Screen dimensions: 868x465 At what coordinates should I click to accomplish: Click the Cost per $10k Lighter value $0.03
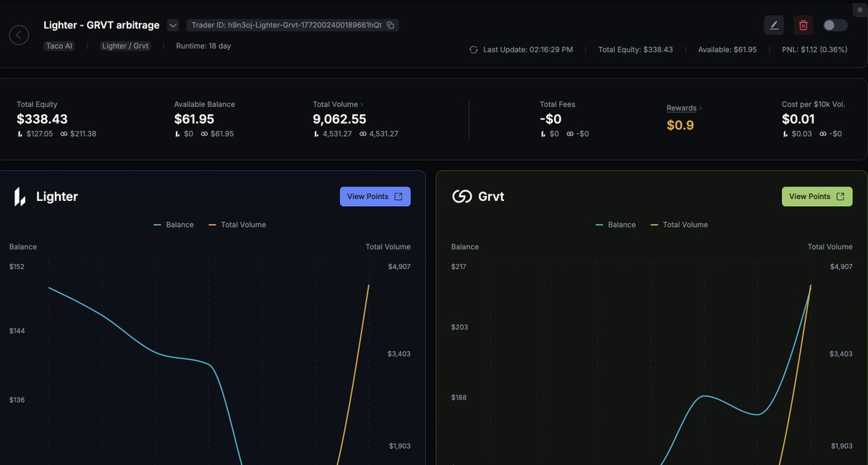point(801,134)
